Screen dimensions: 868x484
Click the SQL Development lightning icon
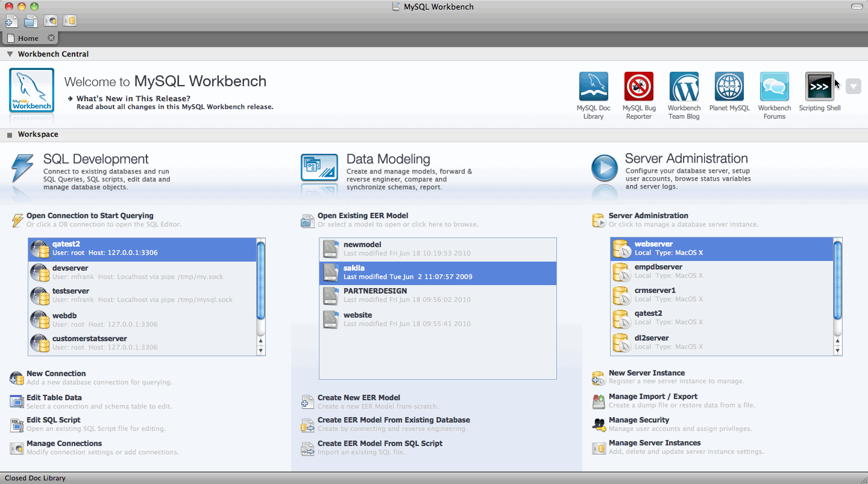click(22, 168)
